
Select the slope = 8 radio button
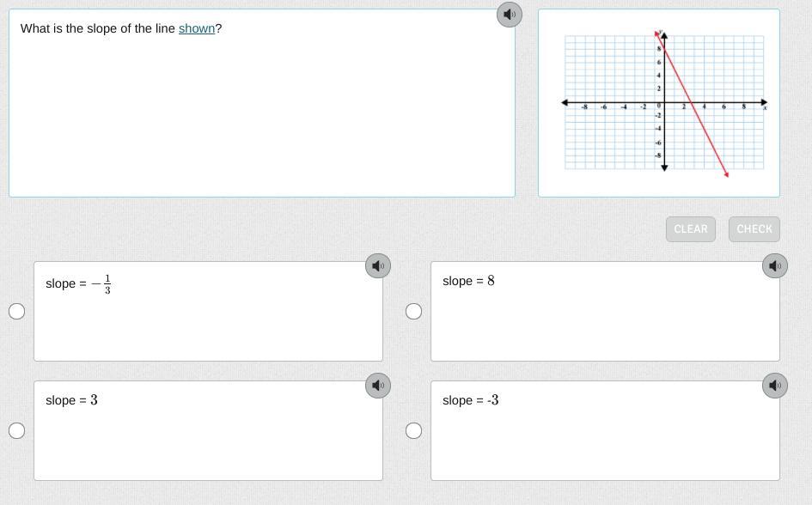(414, 311)
